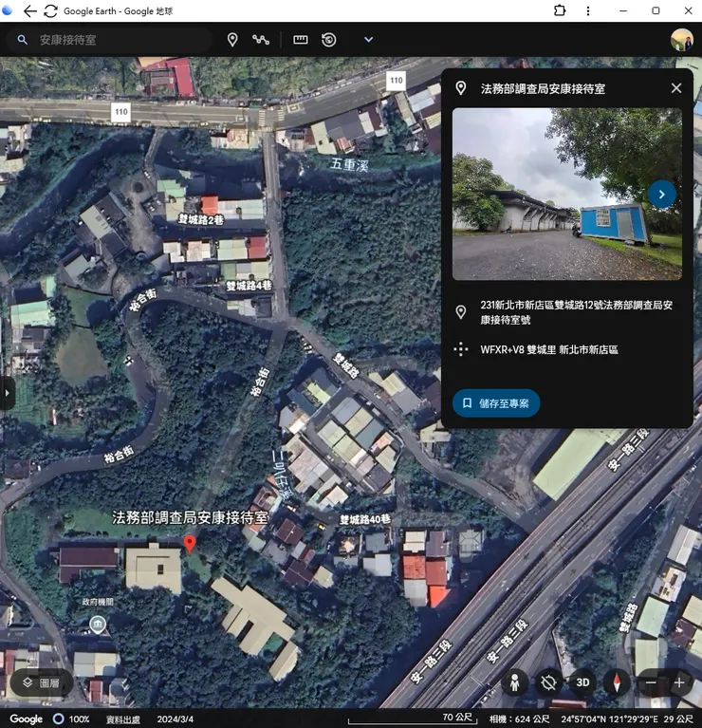The image size is (702, 728).
Task: Show the next photo in the info card
Action: 661,194
